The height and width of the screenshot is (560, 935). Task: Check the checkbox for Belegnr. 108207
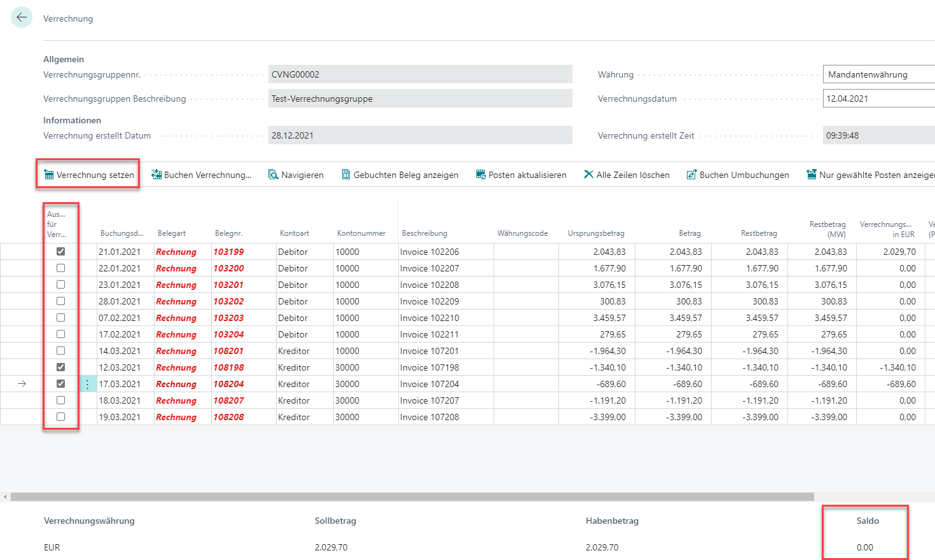click(61, 400)
